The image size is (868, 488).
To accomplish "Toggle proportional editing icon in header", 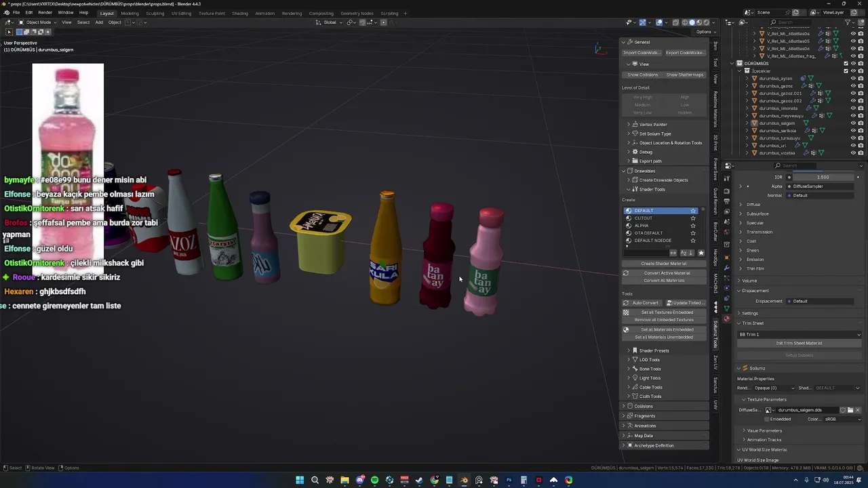I will (384, 22).
